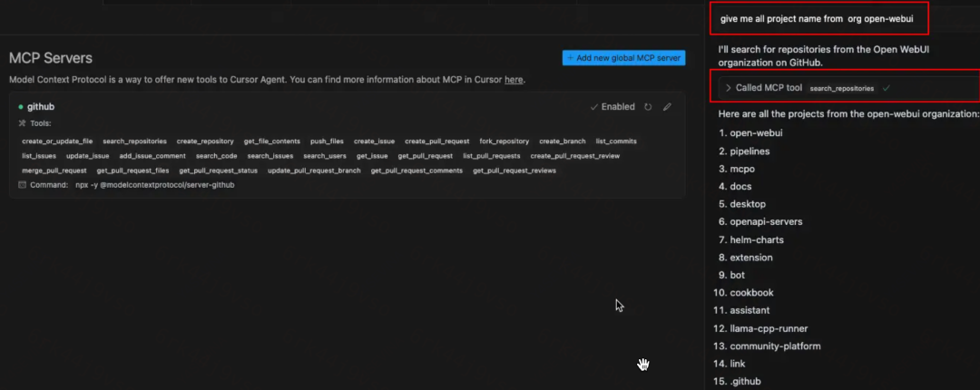Refresh the github MCP server
The image size is (980, 390).
(648, 107)
